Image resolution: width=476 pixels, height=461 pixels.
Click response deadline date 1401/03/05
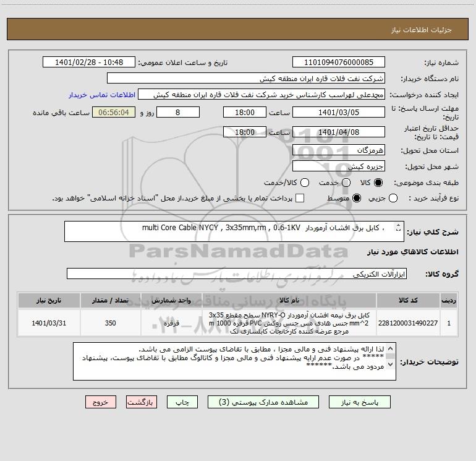click(339, 112)
